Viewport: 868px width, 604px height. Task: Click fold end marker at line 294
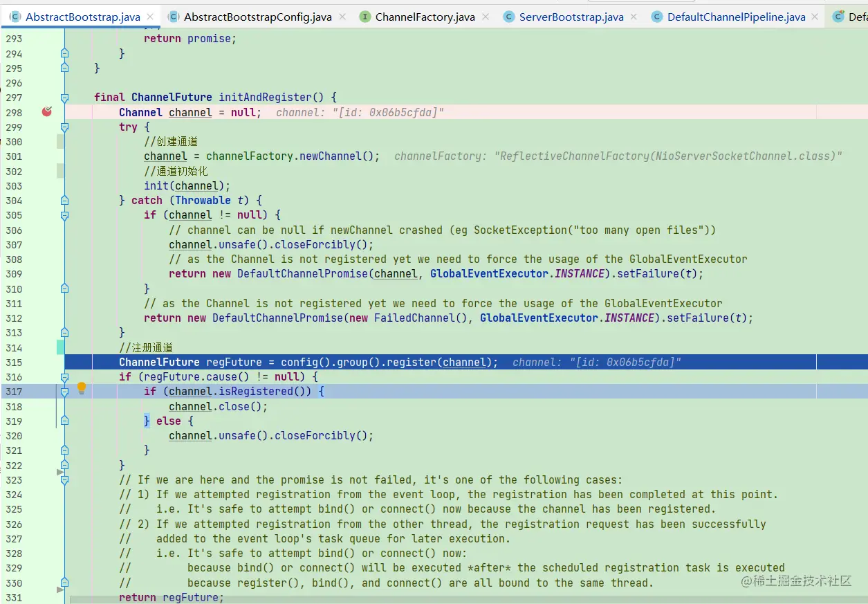64,53
